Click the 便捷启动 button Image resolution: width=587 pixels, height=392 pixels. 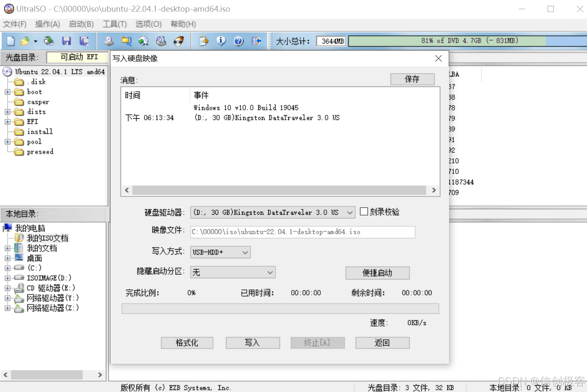pos(377,273)
